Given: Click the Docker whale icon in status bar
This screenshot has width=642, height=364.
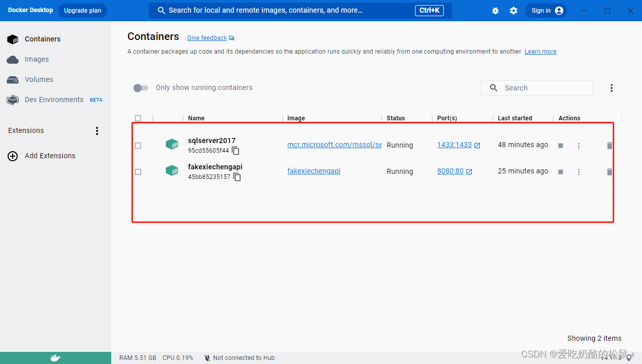Looking at the screenshot, I should point(56,358).
